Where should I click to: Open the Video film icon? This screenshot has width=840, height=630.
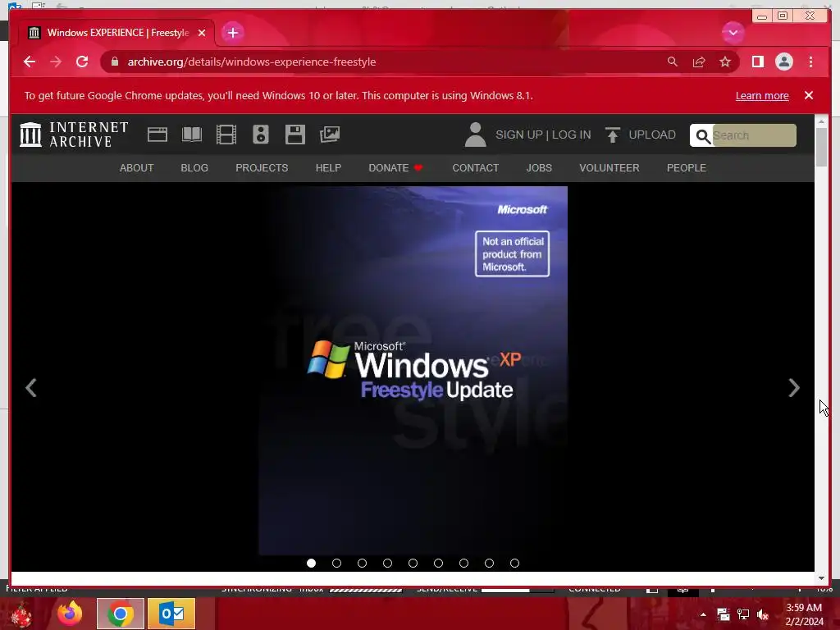(226, 135)
